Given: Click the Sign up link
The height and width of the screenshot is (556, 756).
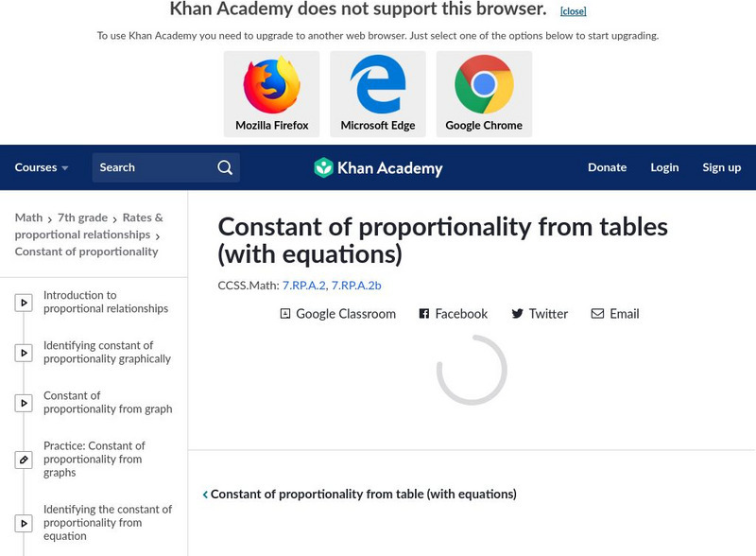Looking at the screenshot, I should pos(721,167).
